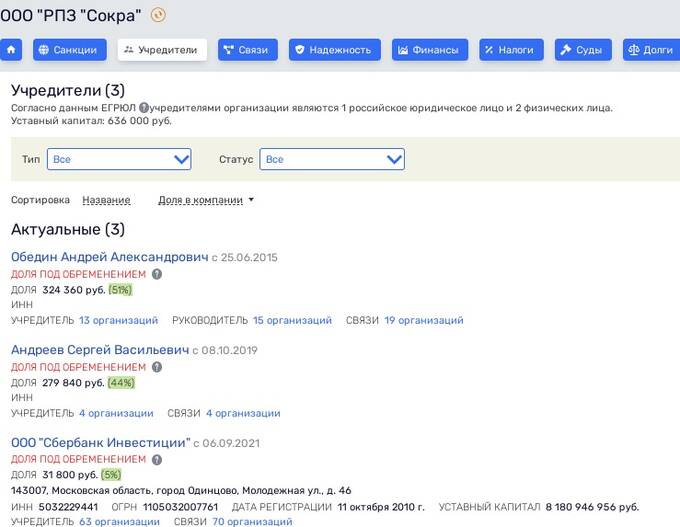Open Андреев's founder 4 организации link
The image size is (680, 527).
[116, 413]
